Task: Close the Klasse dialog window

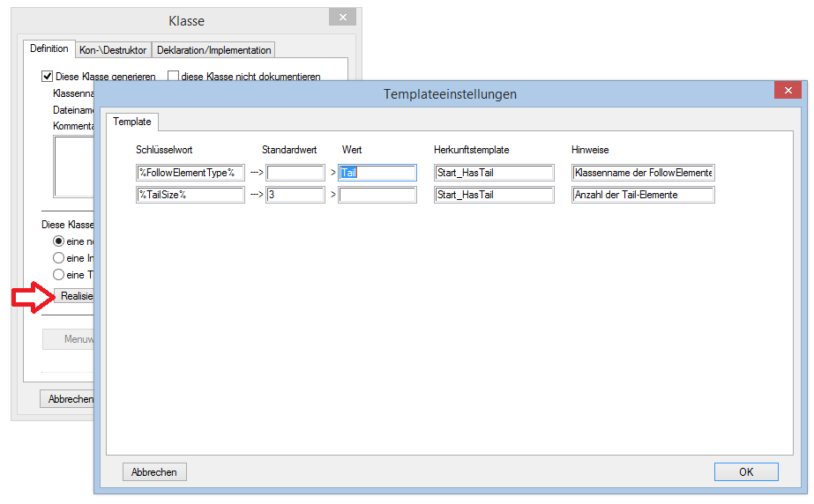Action: pyautogui.click(x=343, y=19)
